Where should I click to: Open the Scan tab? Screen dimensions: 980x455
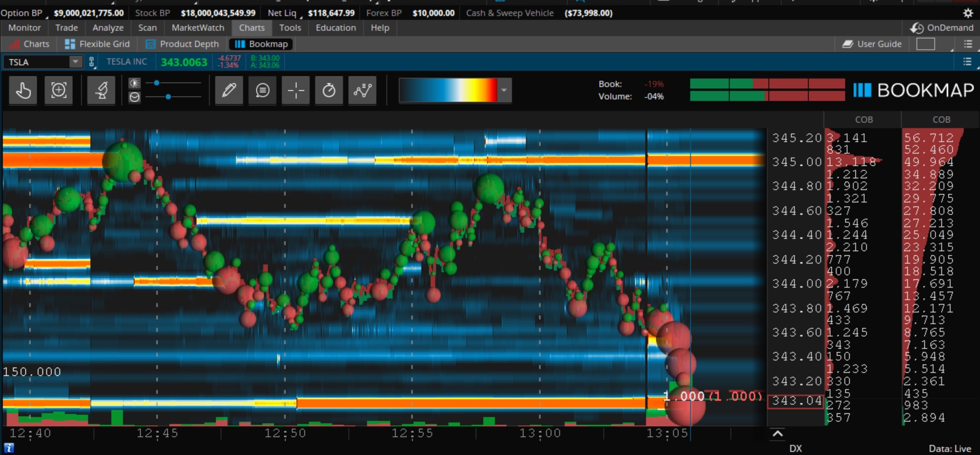pyautogui.click(x=147, y=28)
